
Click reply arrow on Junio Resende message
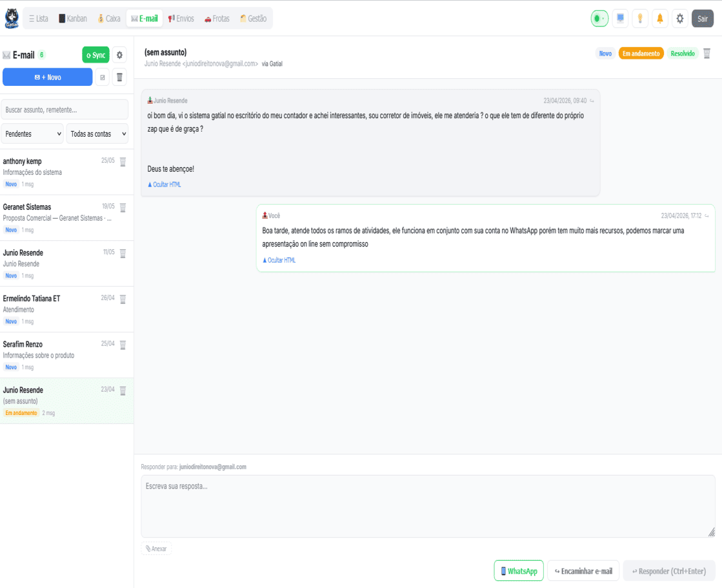(x=592, y=101)
